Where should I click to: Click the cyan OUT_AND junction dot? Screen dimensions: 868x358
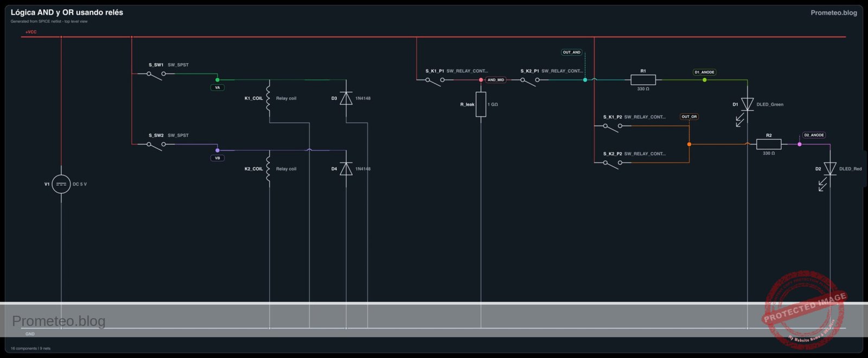pos(585,80)
